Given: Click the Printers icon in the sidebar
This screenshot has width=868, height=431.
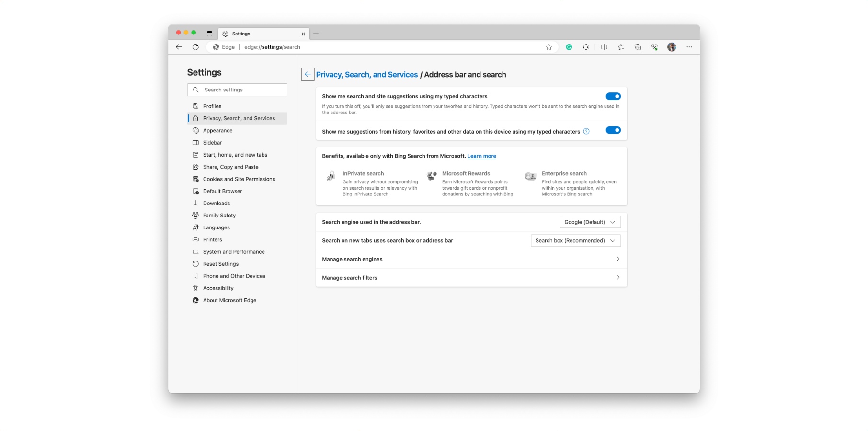Looking at the screenshot, I should (x=195, y=239).
